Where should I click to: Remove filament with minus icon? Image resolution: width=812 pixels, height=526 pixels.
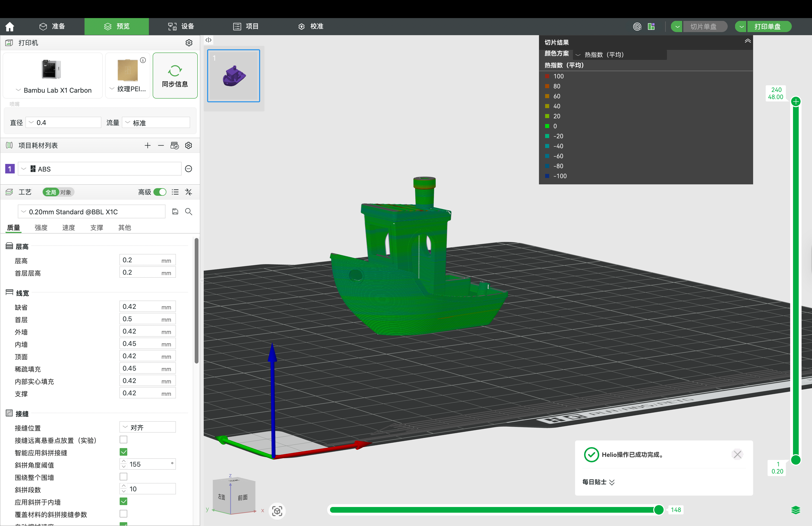pyautogui.click(x=161, y=145)
